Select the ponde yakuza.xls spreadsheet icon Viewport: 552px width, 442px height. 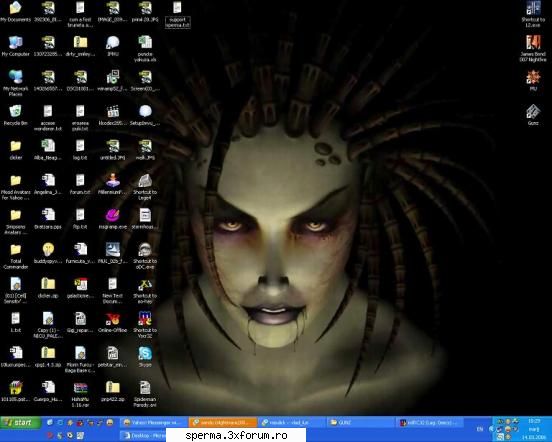coord(145,49)
